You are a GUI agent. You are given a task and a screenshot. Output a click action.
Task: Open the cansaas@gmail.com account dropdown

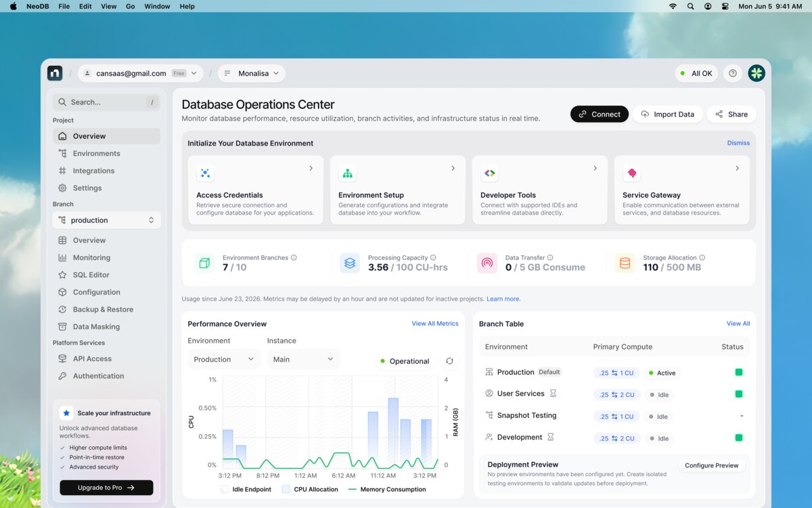click(x=141, y=73)
